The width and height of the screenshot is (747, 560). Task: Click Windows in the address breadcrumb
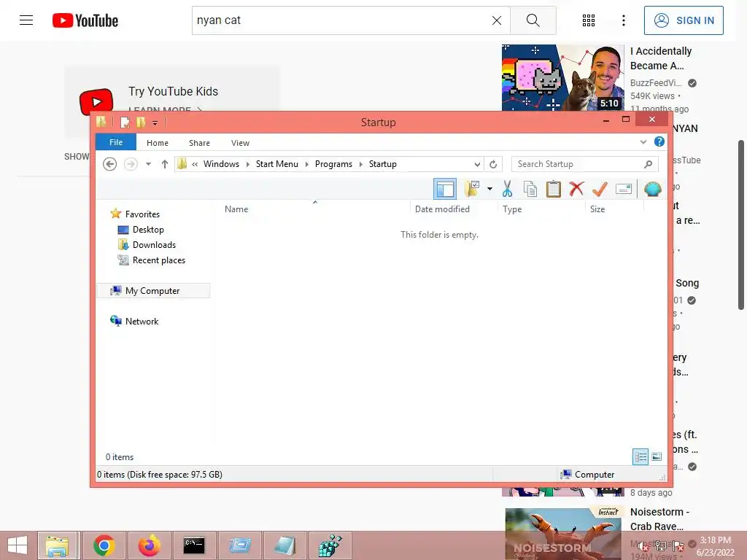pyautogui.click(x=221, y=164)
